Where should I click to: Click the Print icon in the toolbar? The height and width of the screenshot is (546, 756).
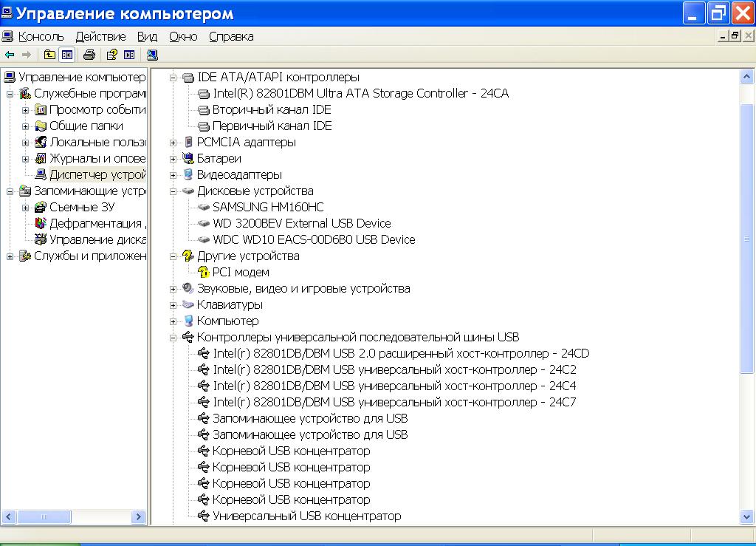click(x=89, y=55)
